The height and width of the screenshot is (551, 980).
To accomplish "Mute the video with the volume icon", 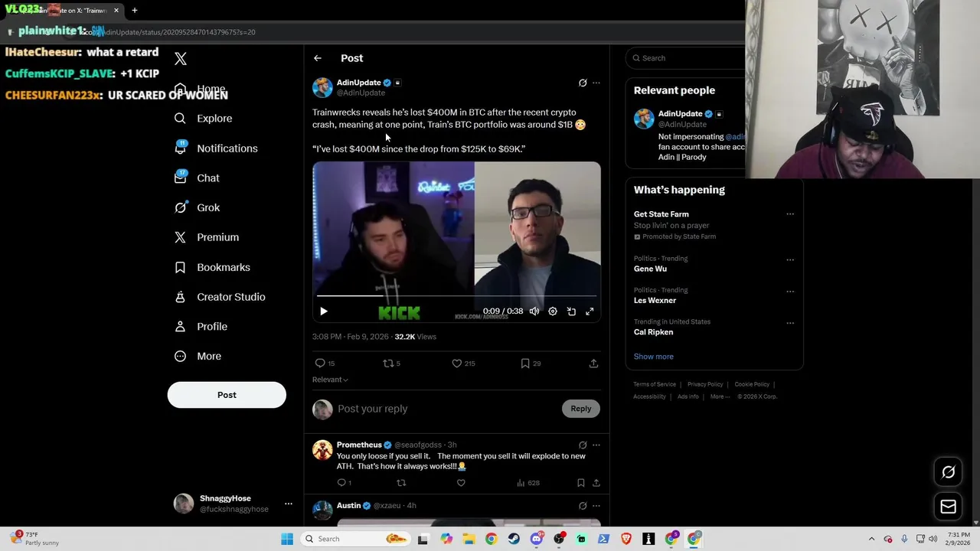I will (534, 311).
